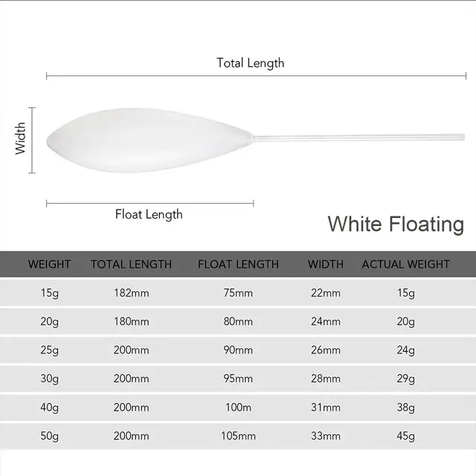
Task: Click the 45g actual weight cell
Action: pos(405,436)
